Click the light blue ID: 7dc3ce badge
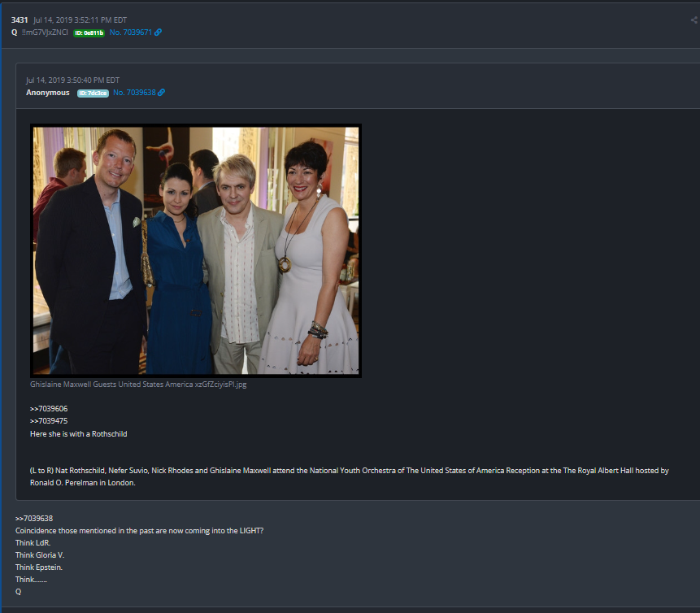Screen dimensions: 700x613 [x=93, y=93]
